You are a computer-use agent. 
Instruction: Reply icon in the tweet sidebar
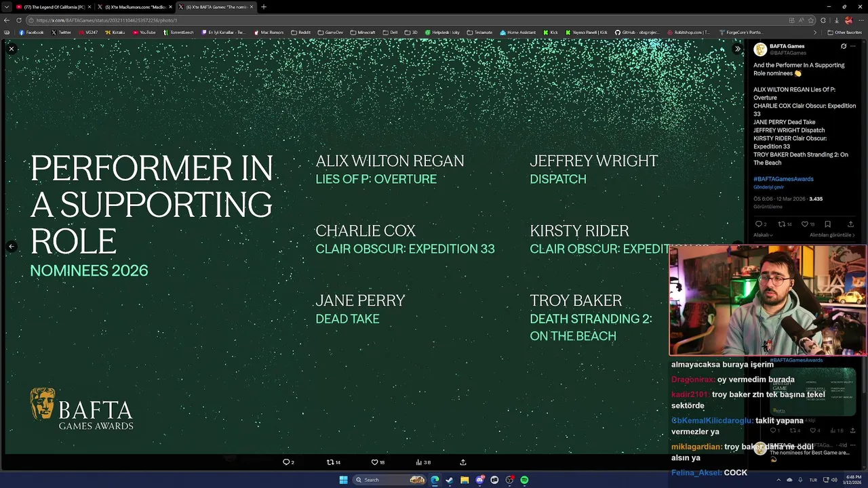(x=760, y=224)
